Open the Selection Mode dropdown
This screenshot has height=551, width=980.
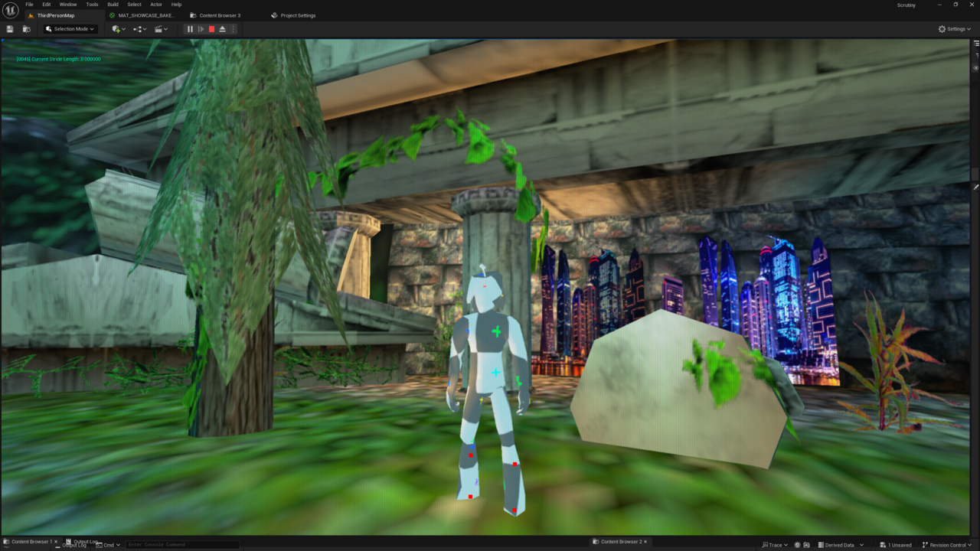70,29
